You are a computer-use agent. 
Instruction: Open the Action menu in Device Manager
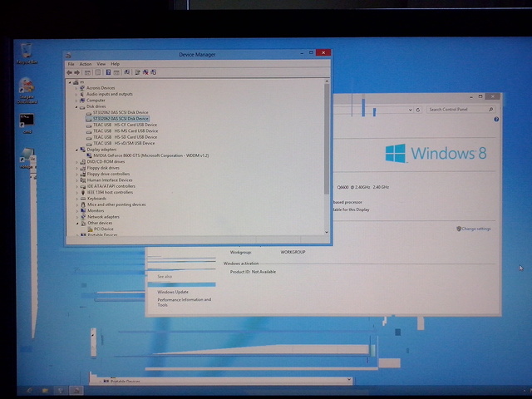click(x=86, y=64)
